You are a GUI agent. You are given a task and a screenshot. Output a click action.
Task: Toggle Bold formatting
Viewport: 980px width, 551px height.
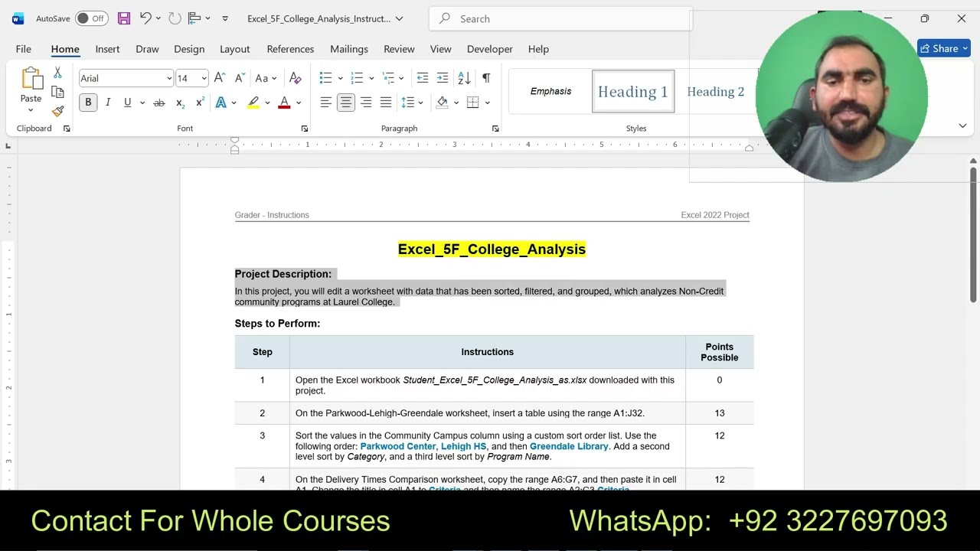[88, 103]
